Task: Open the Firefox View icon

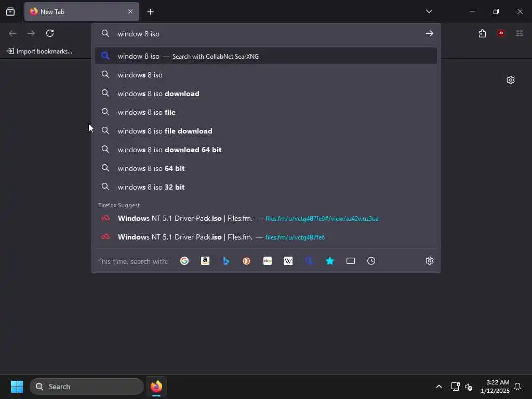Action: click(10, 11)
